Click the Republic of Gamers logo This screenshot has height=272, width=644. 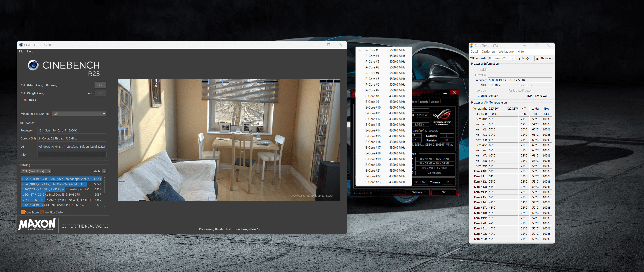(442, 117)
